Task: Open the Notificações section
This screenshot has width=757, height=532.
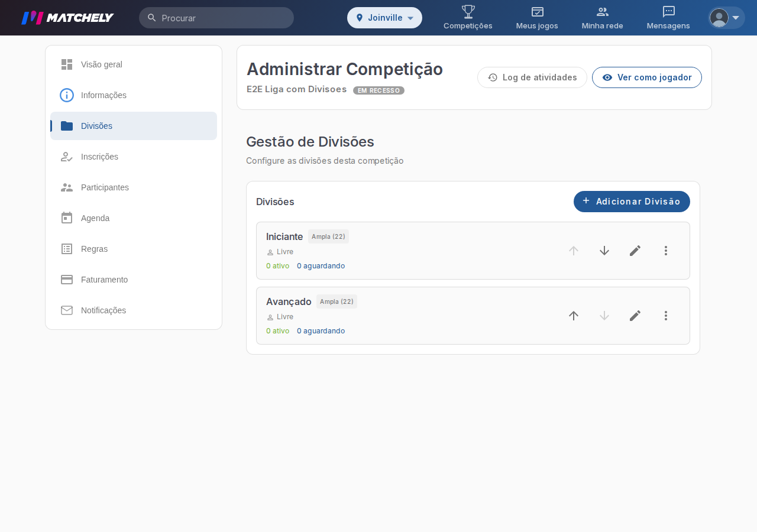Action: (134, 310)
